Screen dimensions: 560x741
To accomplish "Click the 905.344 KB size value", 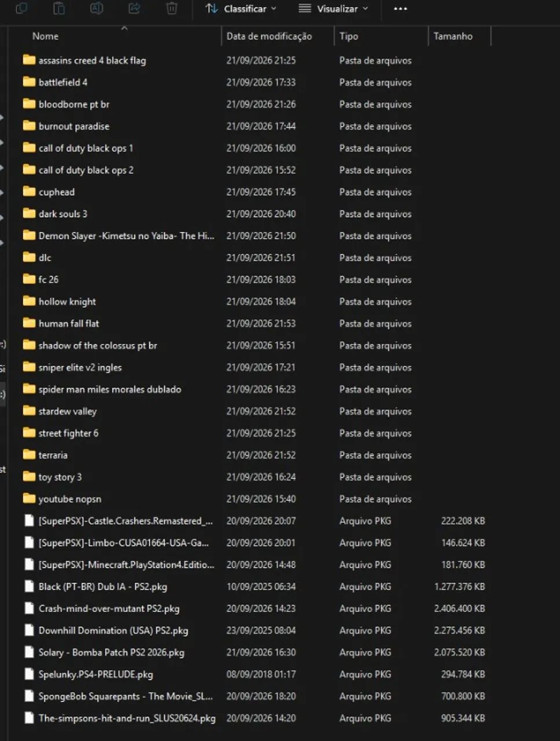I will click(x=463, y=718).
